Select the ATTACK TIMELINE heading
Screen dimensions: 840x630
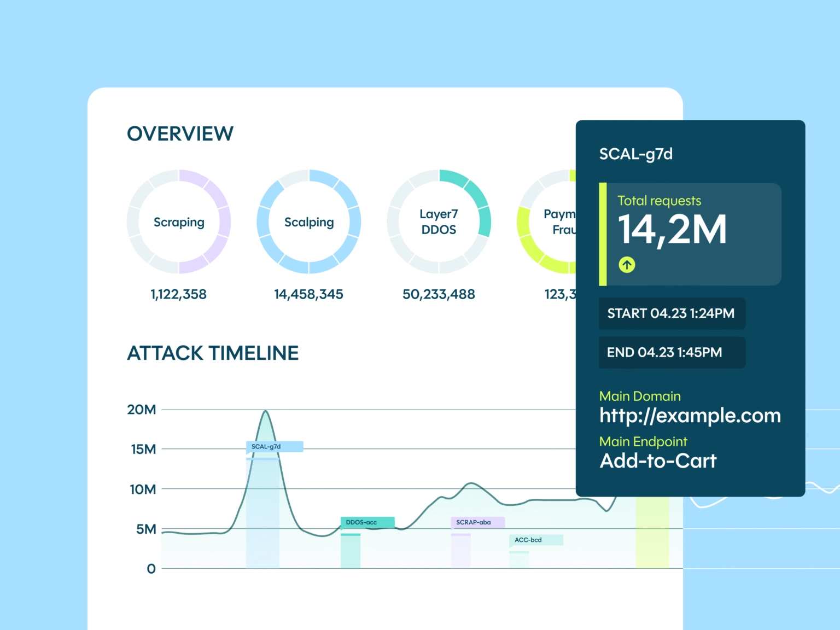(x=213, y=353)
